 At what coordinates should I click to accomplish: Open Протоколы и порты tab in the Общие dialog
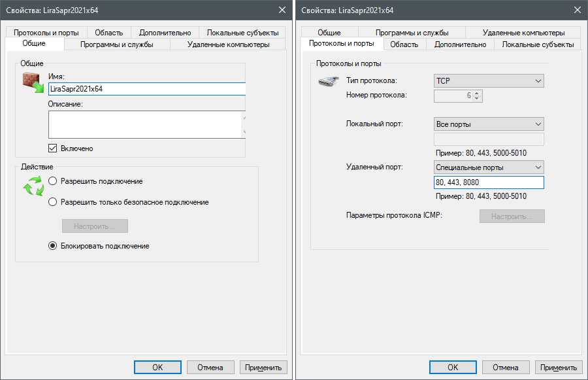pyautogui.click(x=46, y=33)
